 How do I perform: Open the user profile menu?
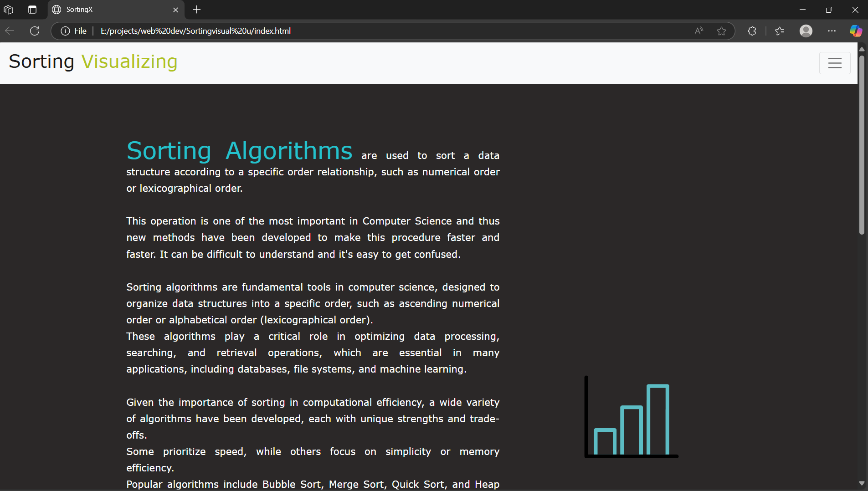806,31
